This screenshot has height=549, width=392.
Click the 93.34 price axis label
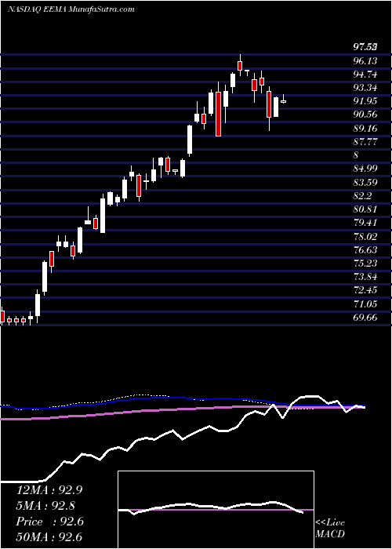[365, 88]
